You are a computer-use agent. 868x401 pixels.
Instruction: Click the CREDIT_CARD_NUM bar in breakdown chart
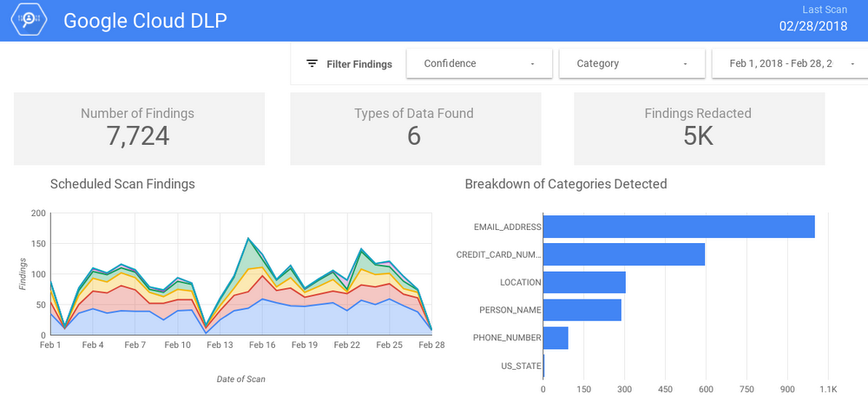[x=624, y=254]
